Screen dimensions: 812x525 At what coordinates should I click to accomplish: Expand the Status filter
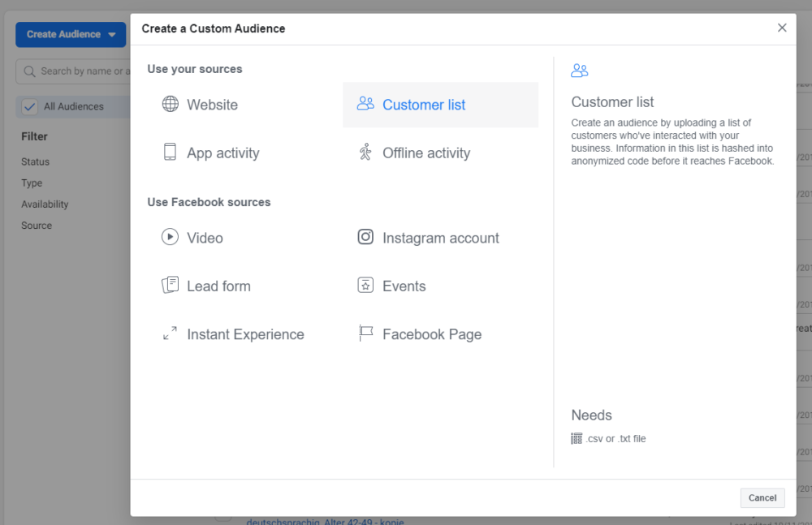pos(35,161)
